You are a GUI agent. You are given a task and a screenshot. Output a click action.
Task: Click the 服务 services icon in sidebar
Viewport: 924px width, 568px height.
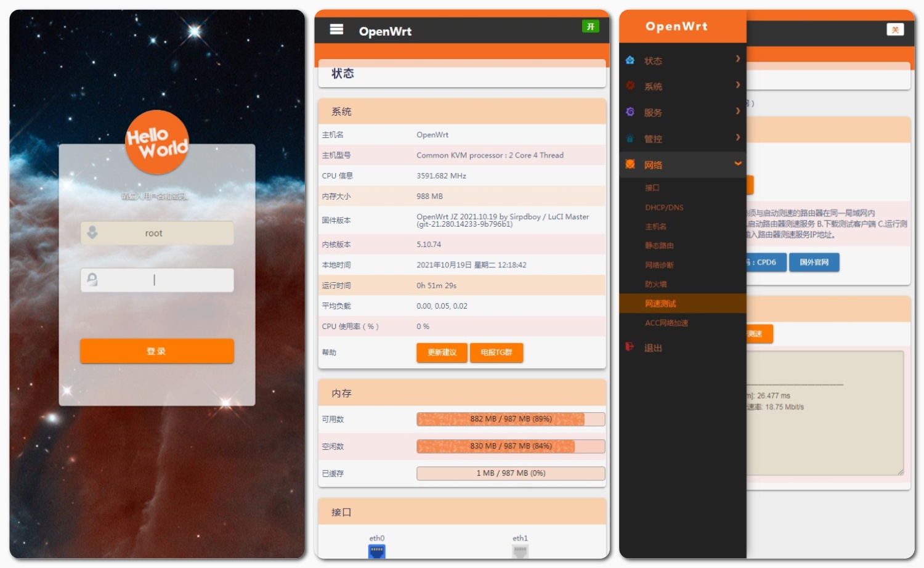click(x=630, y=112)
